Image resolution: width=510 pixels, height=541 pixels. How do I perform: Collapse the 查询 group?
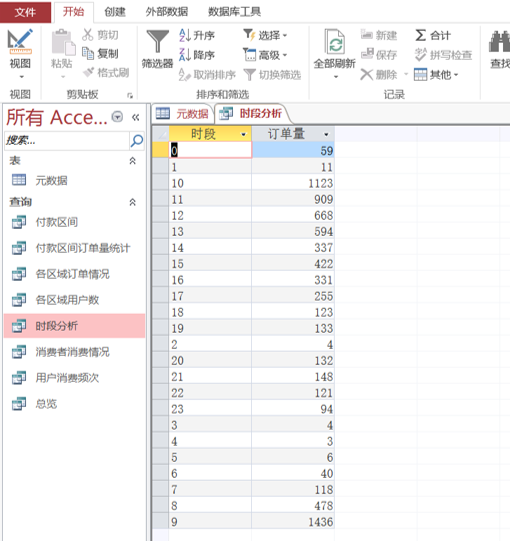coord(133,202)
